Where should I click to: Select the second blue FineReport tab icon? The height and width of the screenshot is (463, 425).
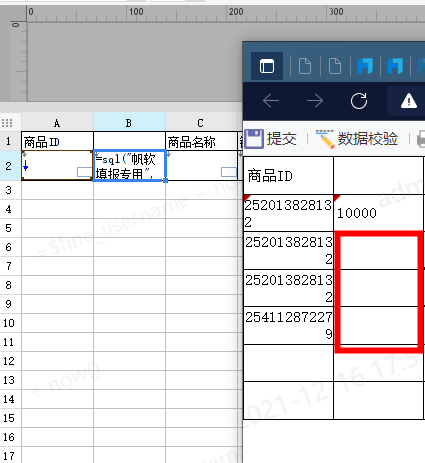[395, 66]
